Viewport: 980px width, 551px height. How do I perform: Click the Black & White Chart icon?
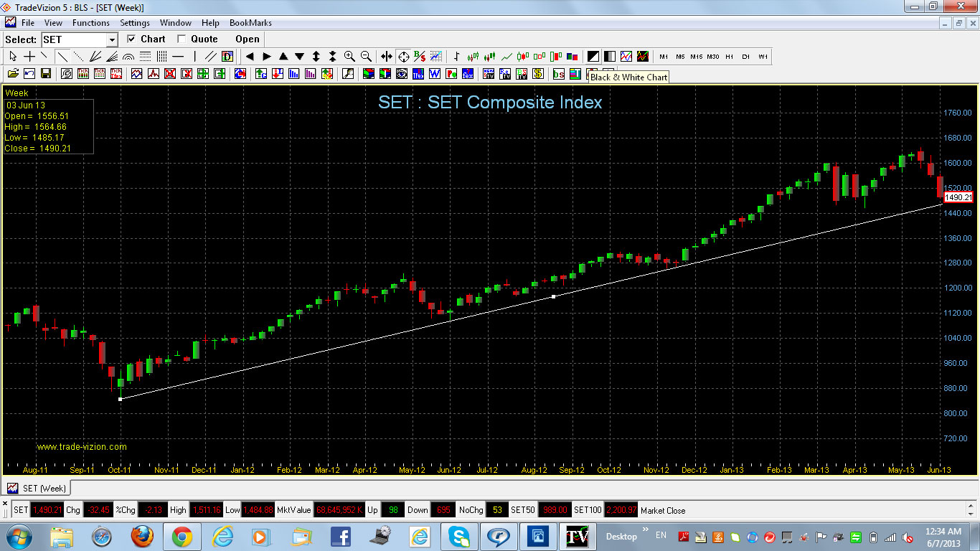[x=593, y=56]
